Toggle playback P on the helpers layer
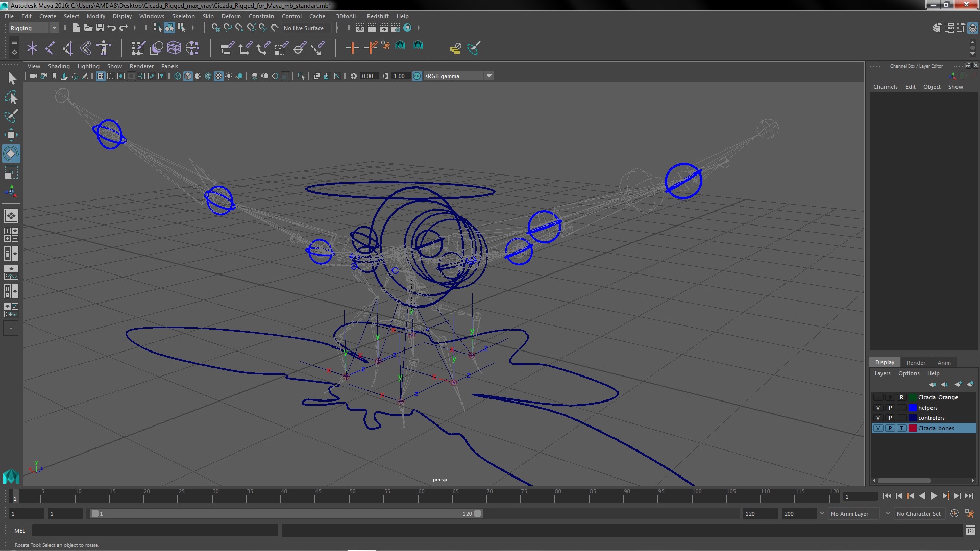980x551 pixels. pos(890,408)
